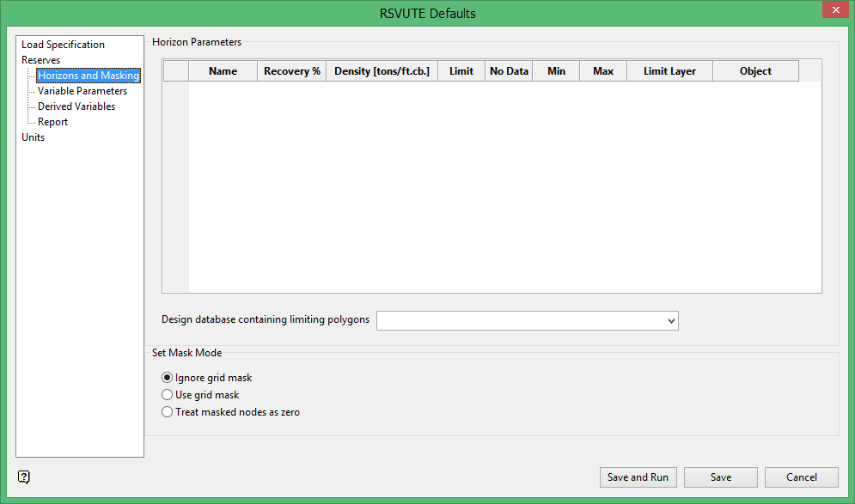
Task: Open Variable Parameters page
Action: click(x=82, y=91)
